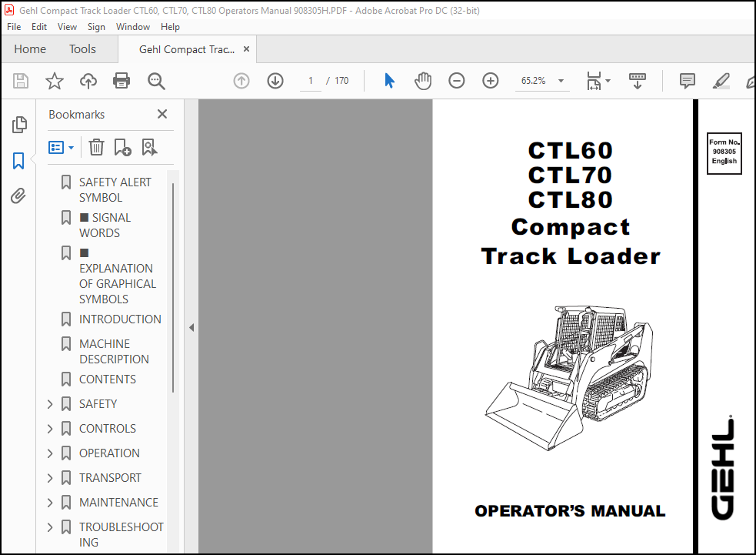Open the Sign menu
This screenshot has height=555, width=756.
[x=96, y=26]
